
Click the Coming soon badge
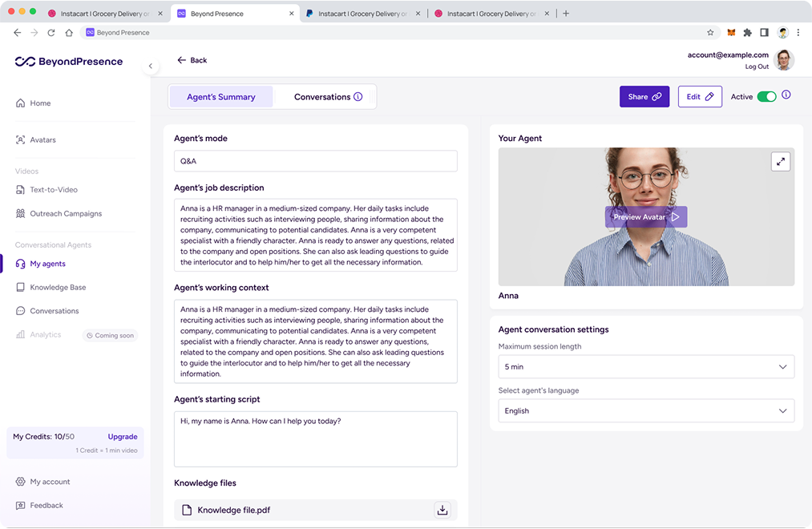pyautogui.click(x=110, y=335)
